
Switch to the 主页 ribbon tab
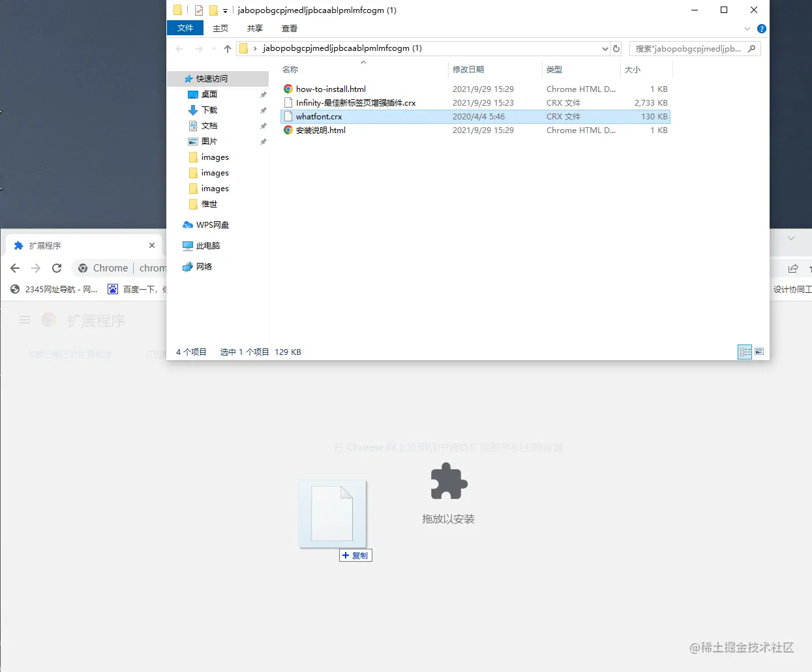point(220,29)
